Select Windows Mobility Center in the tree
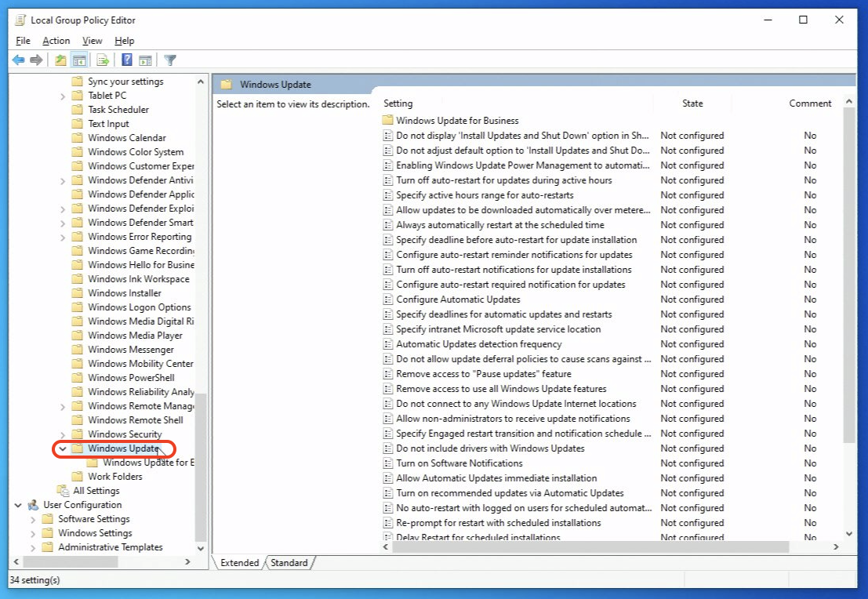Image resolution: width=868 pixels, height=599 pixels. (x=140, y=364)
